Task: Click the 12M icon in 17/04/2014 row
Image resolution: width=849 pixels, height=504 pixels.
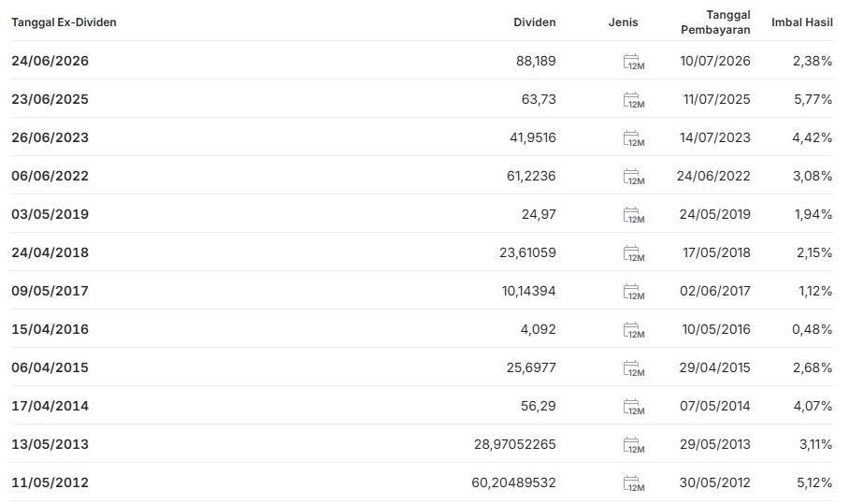Action: (634, 407)
